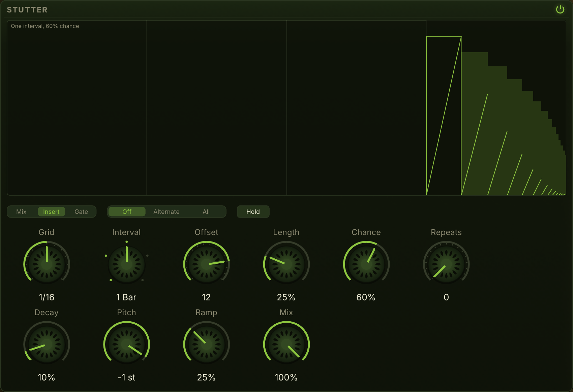Click the Hold button
573x392 pixels.
pyautogui.click(x=253, y=211)
